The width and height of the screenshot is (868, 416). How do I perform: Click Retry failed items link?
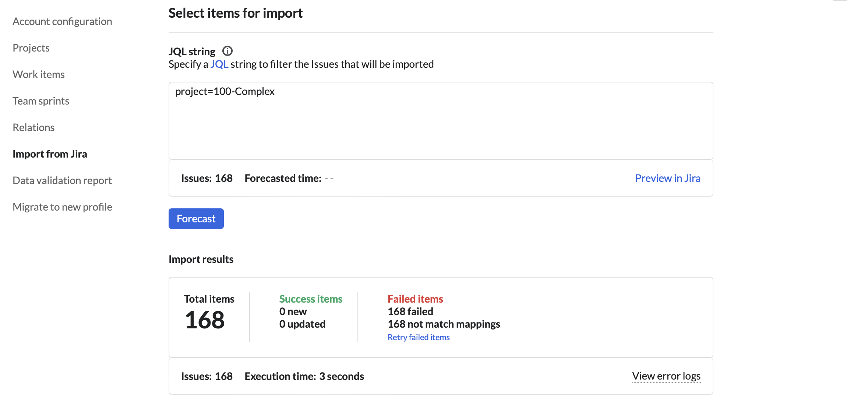coord(419,337)
